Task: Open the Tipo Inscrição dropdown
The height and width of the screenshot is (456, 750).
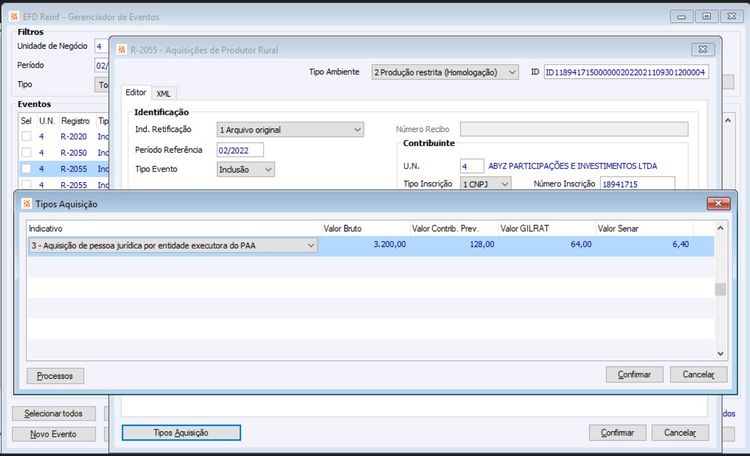Action: point(505,184)
